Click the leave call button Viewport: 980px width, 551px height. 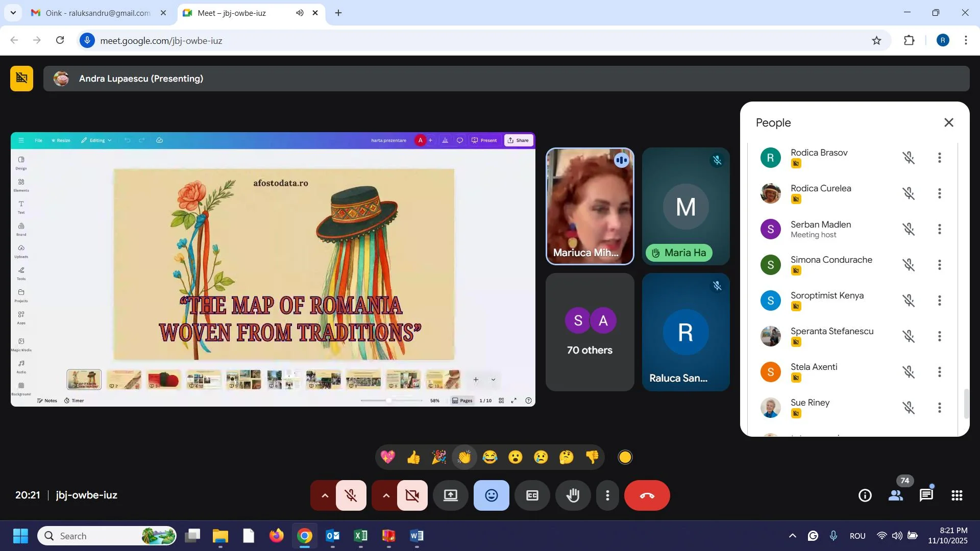[647, 495]
